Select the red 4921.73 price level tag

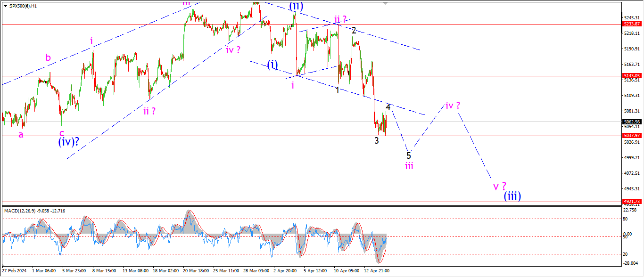pos(631,202)
